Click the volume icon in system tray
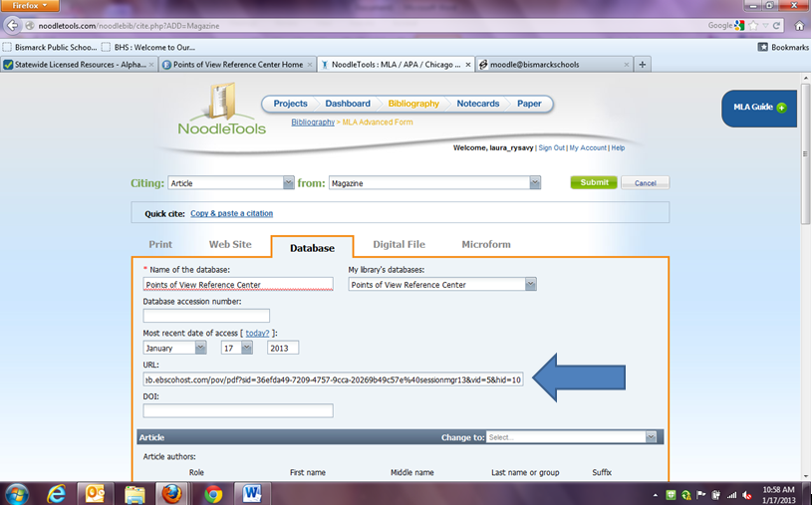 click(747, 495)
